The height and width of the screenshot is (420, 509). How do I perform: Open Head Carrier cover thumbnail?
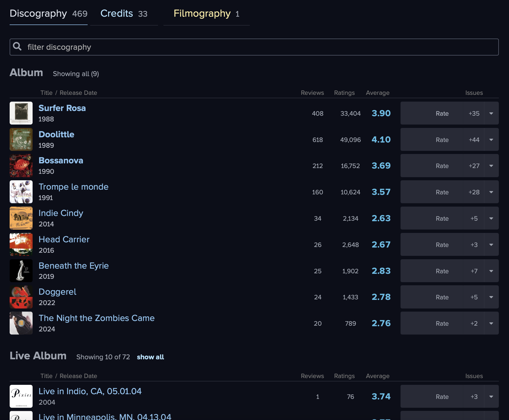[x=21, y=244]
